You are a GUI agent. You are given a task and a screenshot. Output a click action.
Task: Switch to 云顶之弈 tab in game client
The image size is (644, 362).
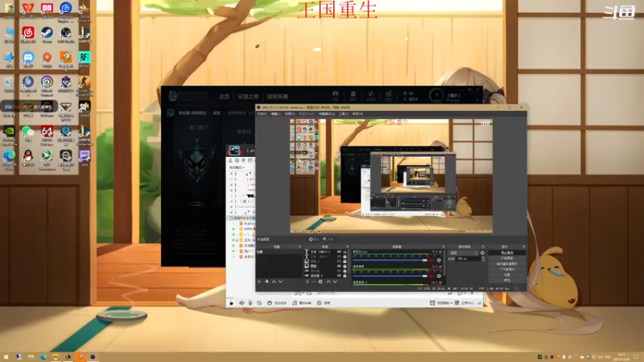(x=248, y=97)
